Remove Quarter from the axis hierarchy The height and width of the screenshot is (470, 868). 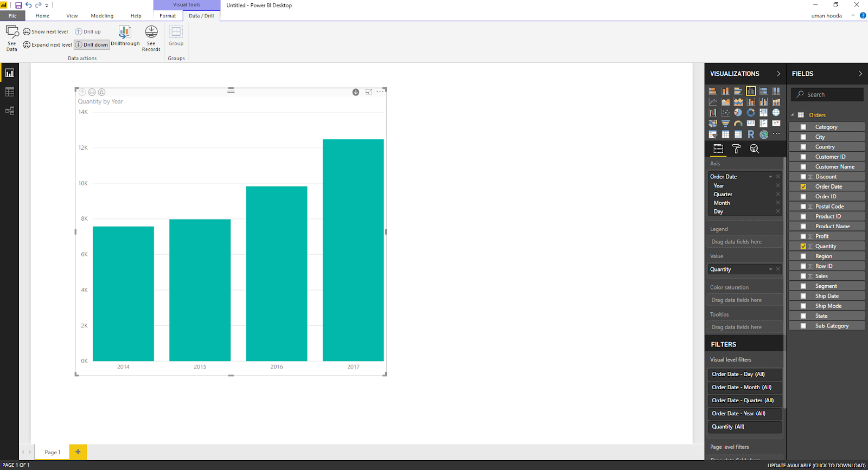[778, 194]
